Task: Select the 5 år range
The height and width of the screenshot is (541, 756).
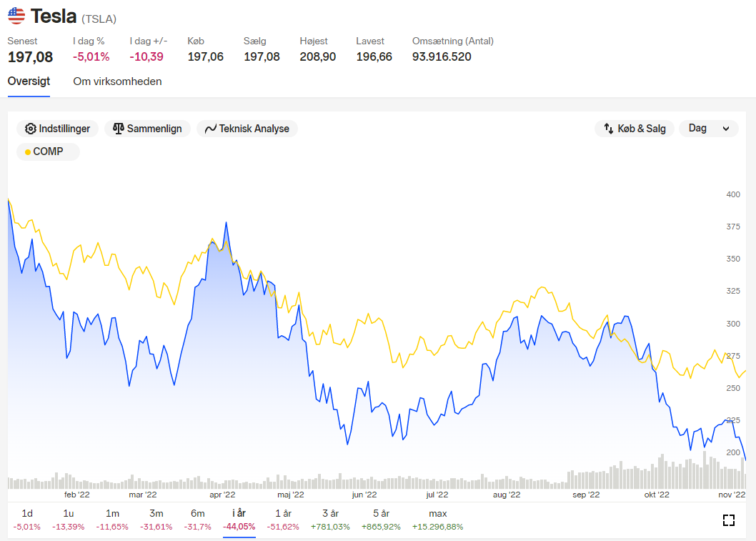Action: click(381, 520)
